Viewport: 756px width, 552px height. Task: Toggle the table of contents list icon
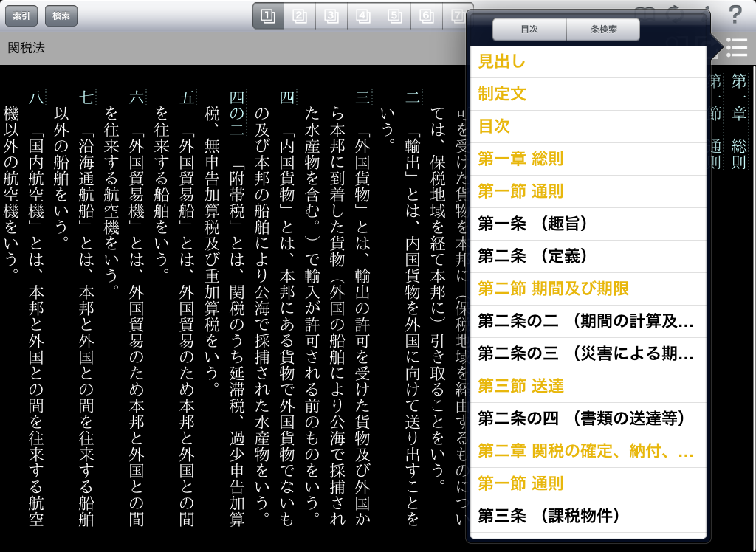click(x=736, y=47)
